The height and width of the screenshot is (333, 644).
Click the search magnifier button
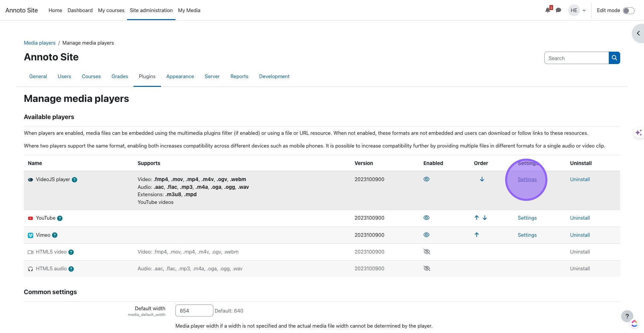(x=614, y=58)
